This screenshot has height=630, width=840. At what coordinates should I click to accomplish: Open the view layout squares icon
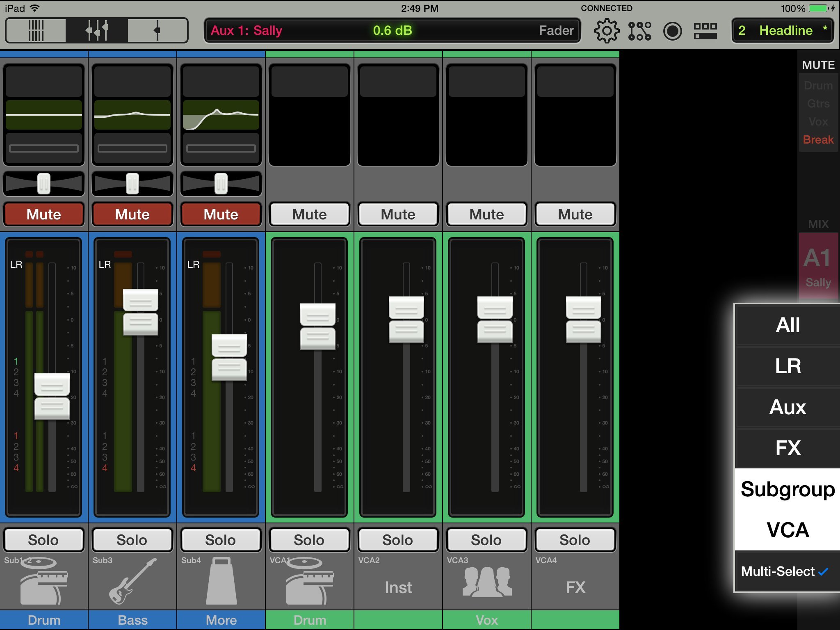pos(705,31)
